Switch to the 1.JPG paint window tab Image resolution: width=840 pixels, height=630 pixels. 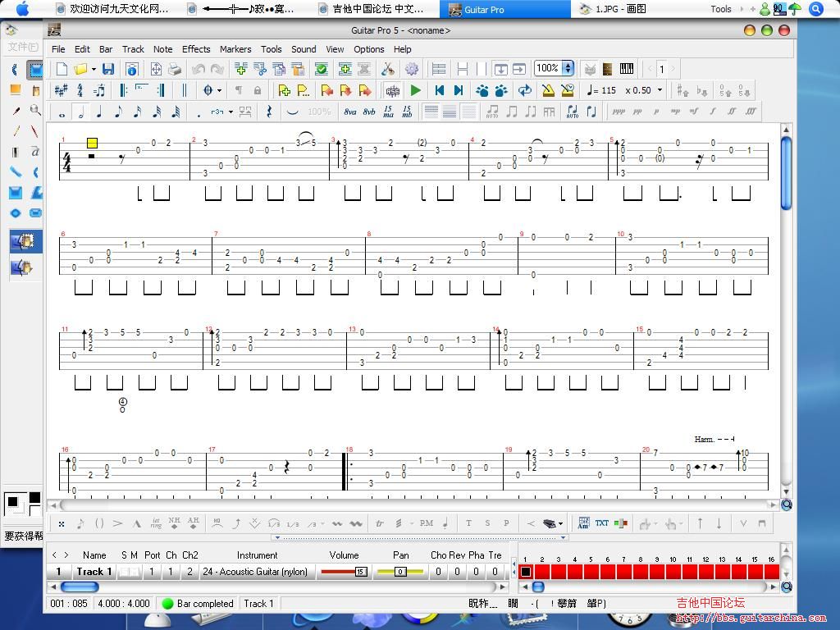(x=613, y=9)
